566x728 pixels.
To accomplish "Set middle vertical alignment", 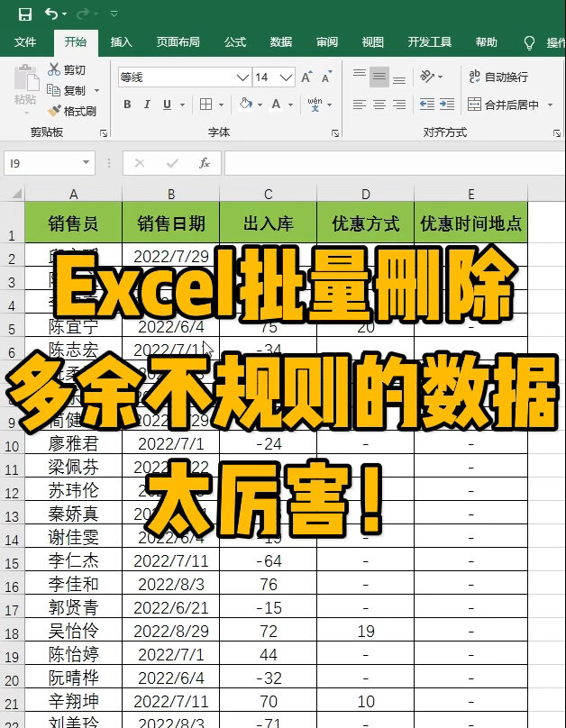I will tap(379, 77).
